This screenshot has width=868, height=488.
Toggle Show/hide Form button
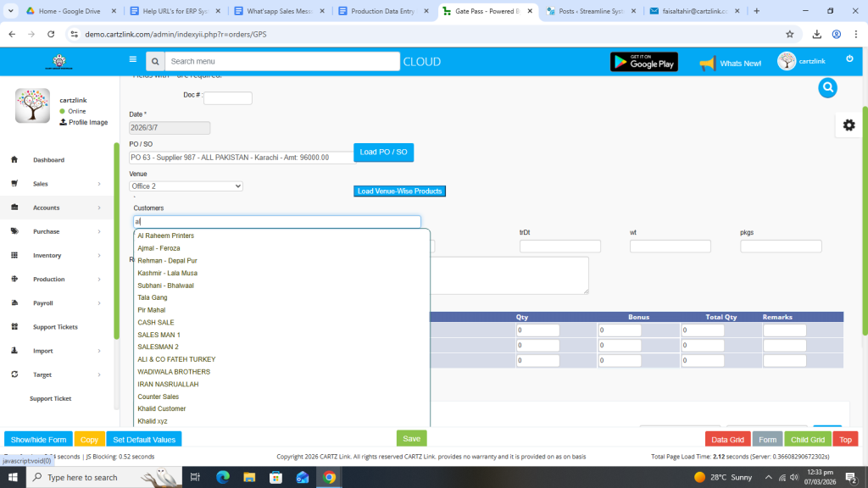tap(38, 440)
